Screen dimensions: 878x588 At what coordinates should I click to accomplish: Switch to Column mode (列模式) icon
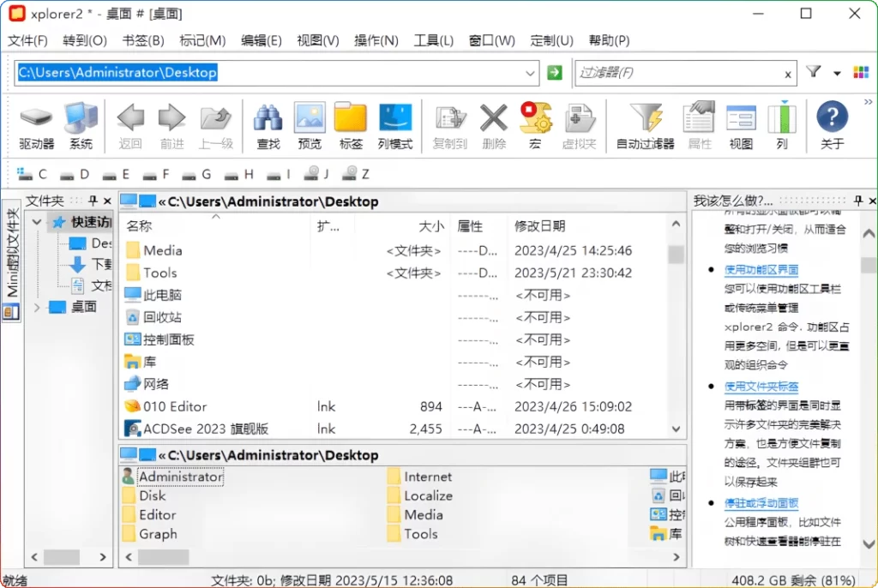click(395, 126)
